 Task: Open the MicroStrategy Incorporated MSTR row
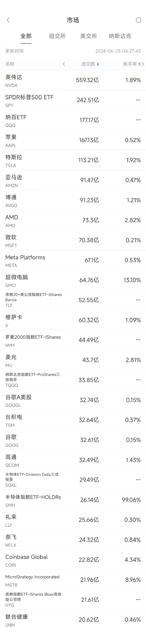73,580
